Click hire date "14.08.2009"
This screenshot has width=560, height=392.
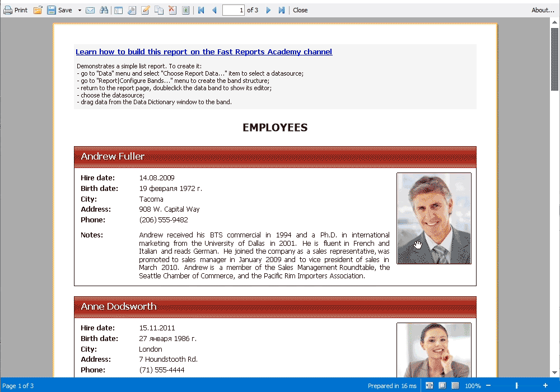pyautogui.click(x=157, y=178)
